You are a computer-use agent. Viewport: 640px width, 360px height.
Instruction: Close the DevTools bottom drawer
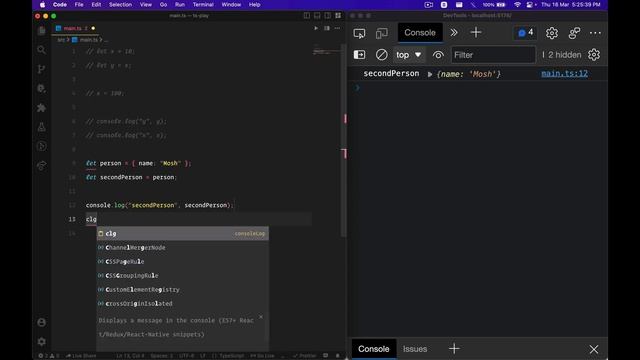tap(594, 349)
